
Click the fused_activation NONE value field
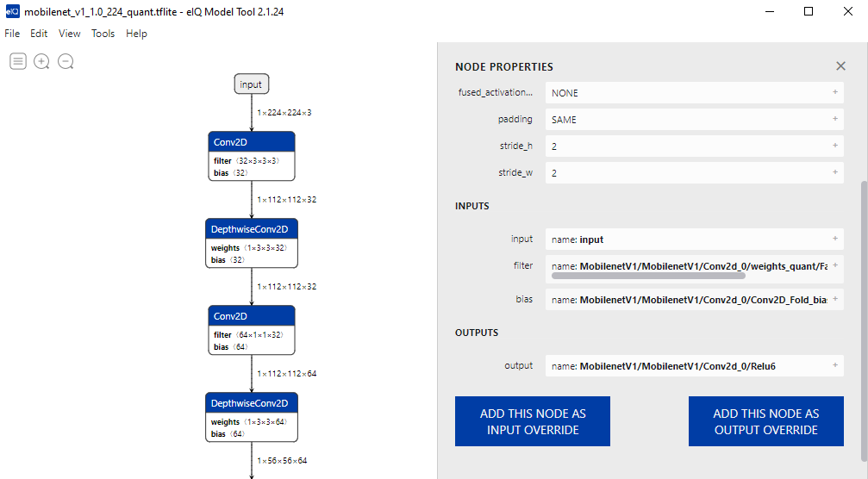(x=694, y=93)
